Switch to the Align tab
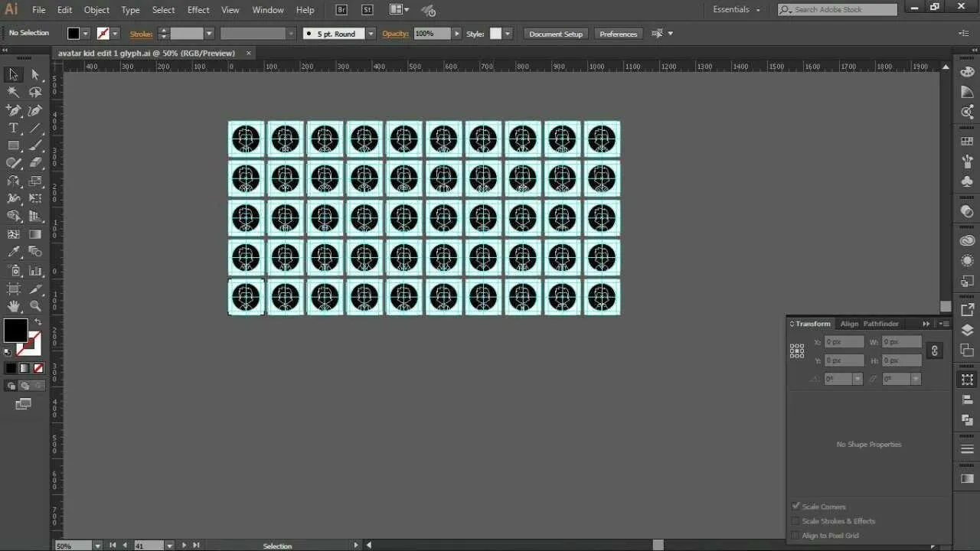Viewport: 980px width, 551px height. click(x=849, y=324)
